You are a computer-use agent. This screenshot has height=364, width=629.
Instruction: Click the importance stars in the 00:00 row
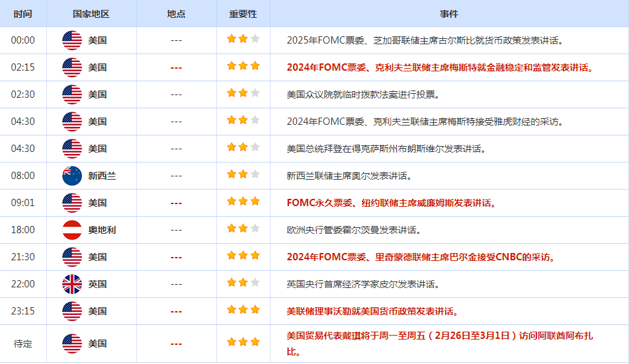243,39
